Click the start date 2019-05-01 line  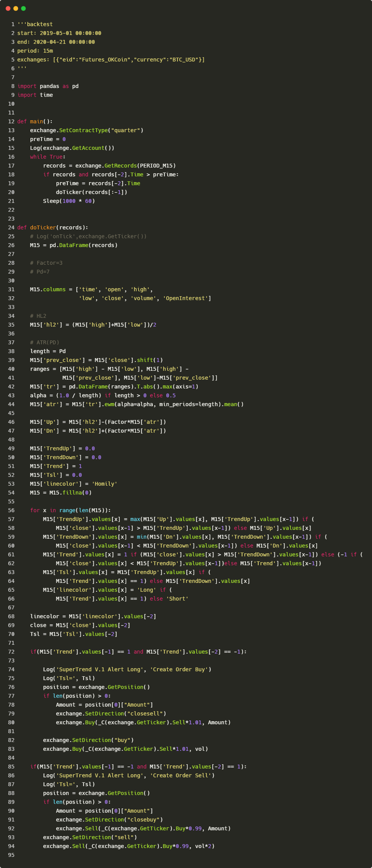coord(59,33)
